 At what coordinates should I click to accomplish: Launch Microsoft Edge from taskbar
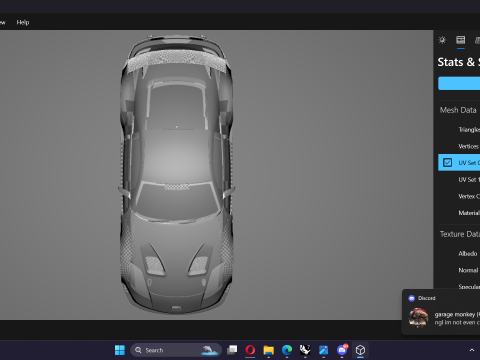(287, 350)
